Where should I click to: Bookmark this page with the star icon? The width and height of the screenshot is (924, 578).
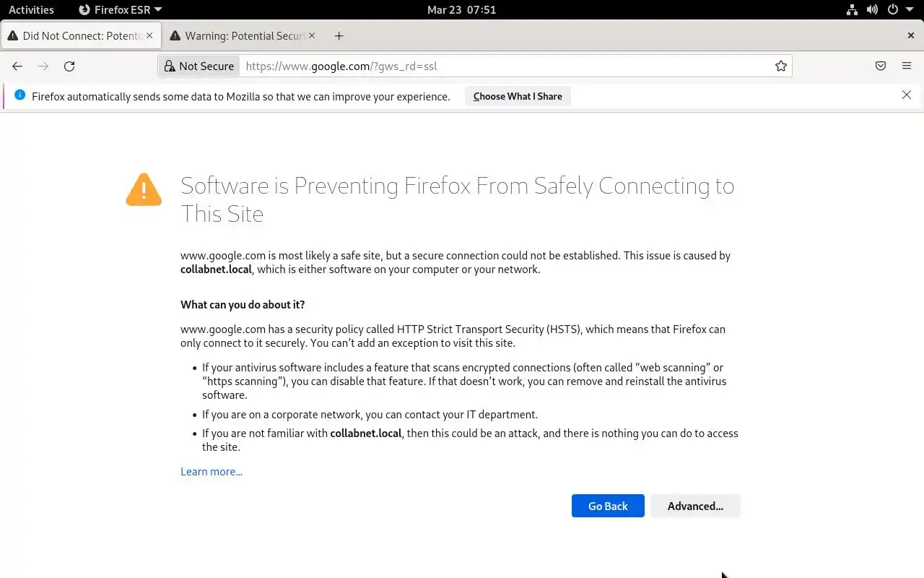[x=781, y=66]
